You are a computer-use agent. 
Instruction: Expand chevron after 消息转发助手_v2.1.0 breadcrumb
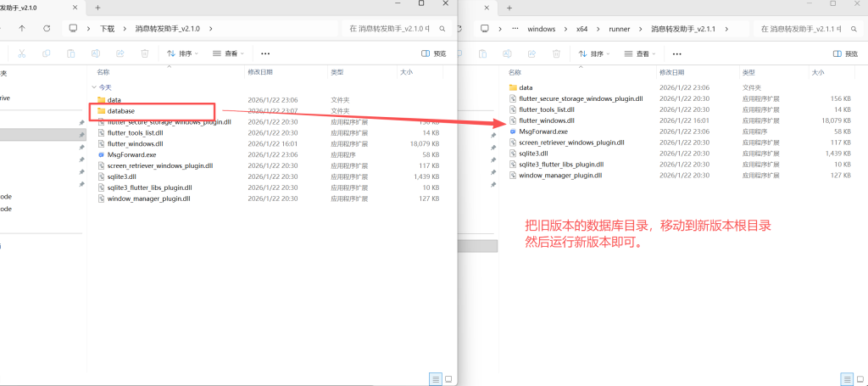tap(211, 28)
